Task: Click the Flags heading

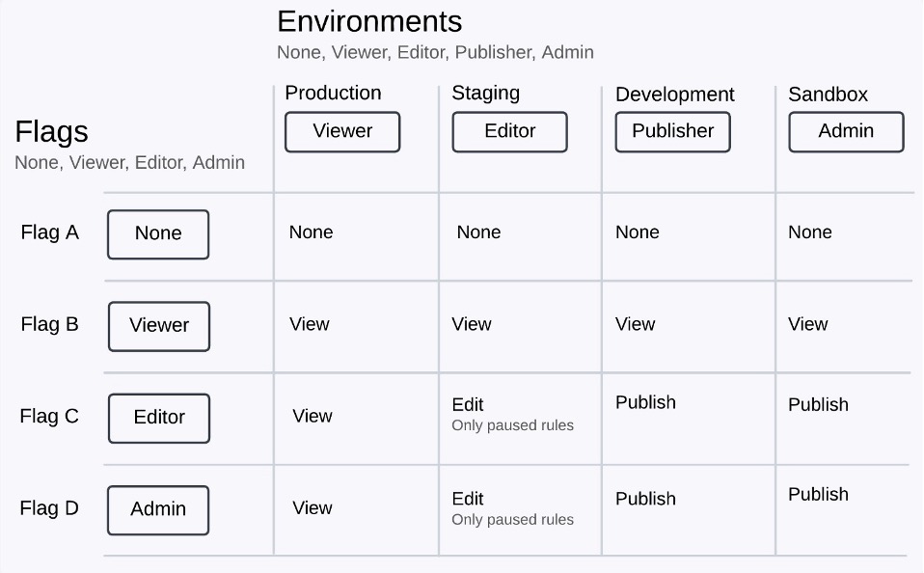Action: tap(51, 132)
